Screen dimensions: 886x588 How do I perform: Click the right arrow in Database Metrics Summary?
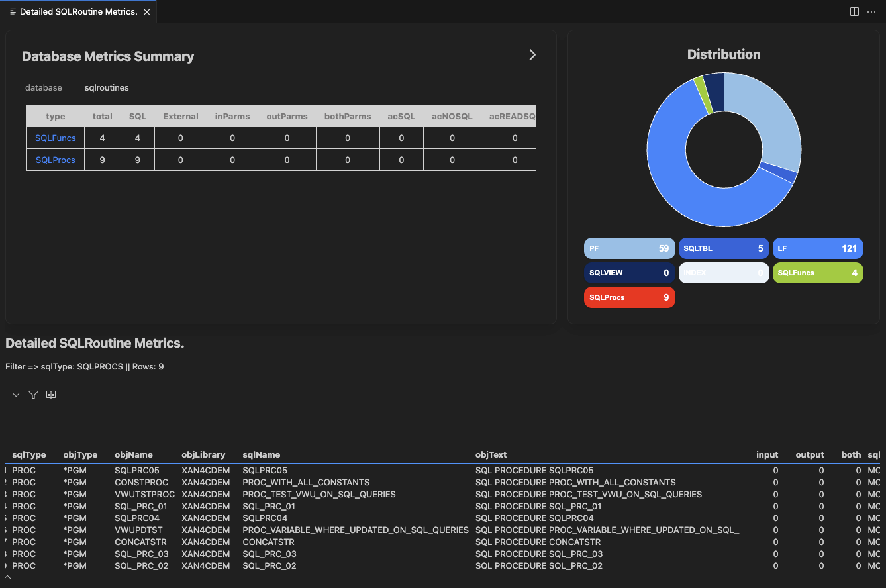[x=532, y=55]
